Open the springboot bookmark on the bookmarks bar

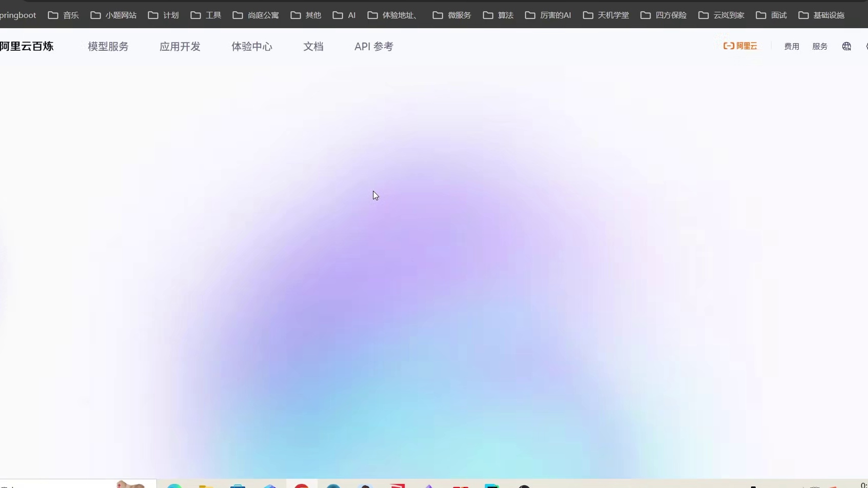pos(18,15)
